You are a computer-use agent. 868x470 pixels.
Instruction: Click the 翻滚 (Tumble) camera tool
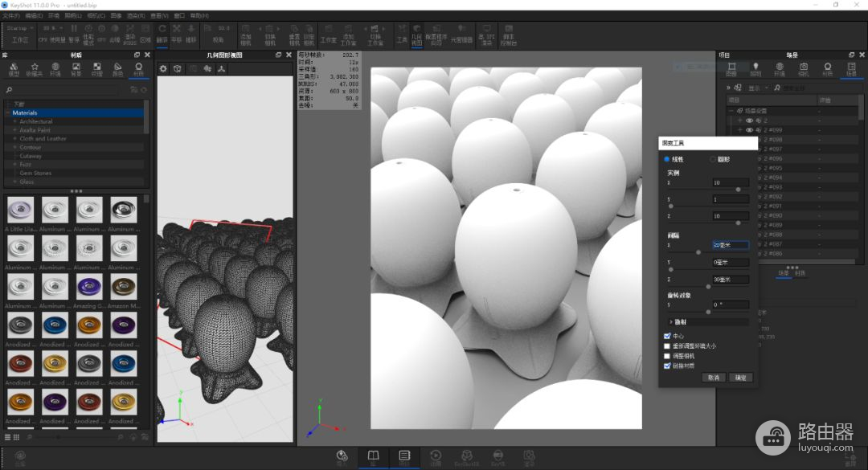pos(162,32)
